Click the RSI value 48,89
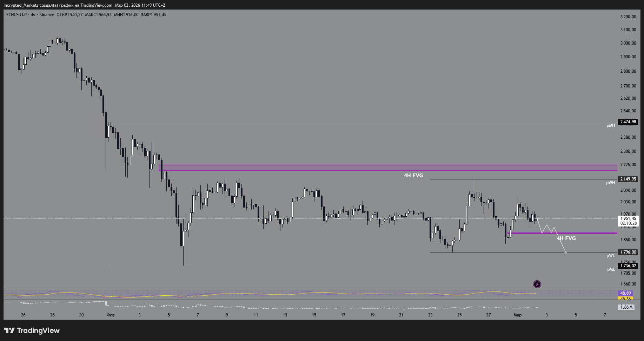This screenshot has width=644, height=341. pos(625,293)
